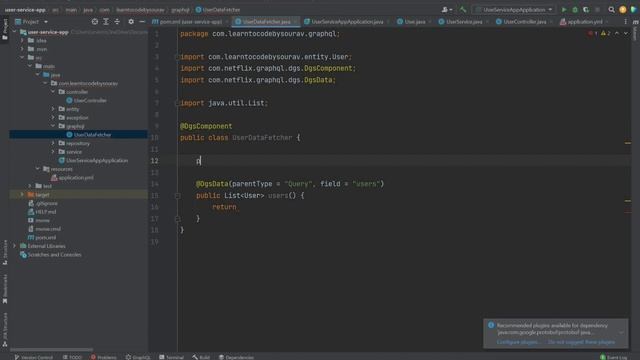Click the Project panel horizontal scrollbar
Image resolution: width=640 pixels, height=360 pixels.
click(51, 349)
